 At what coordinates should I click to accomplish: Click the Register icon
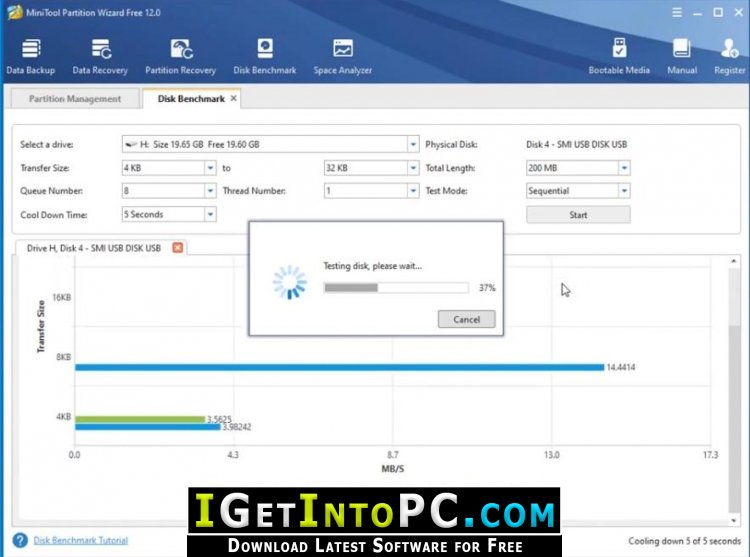pyautogui.click(x=729, y=57)
